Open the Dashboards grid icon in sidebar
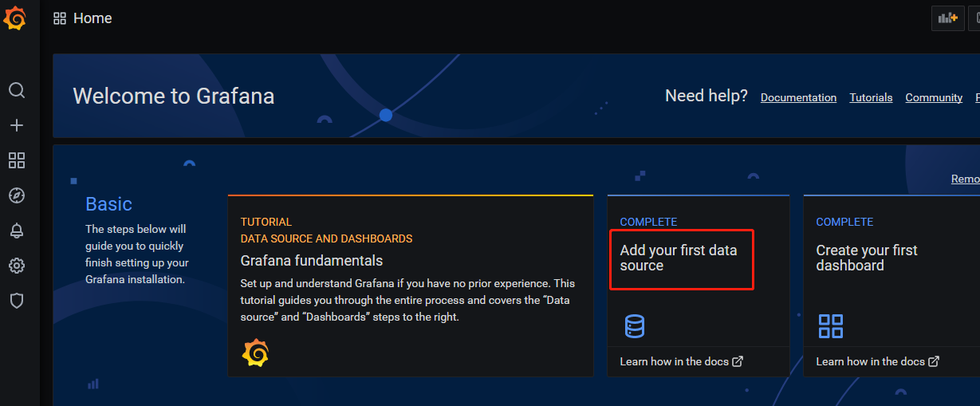 [x=17, y=160]
